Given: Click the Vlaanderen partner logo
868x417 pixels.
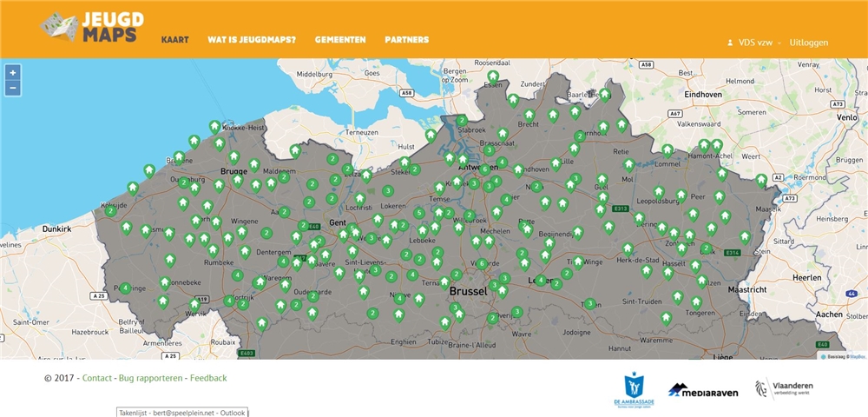Looking at the screenshot, I should tap(784, 388).
